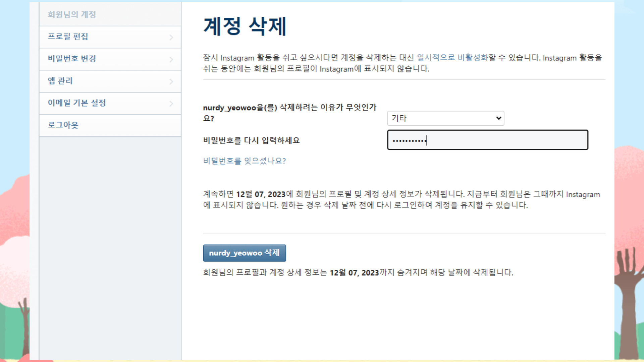Viewport: 644px width, 362px height.
Task: Click chevron arrow next to 프로필 편집
Action: pyautogui.click(x=171, y=37)
